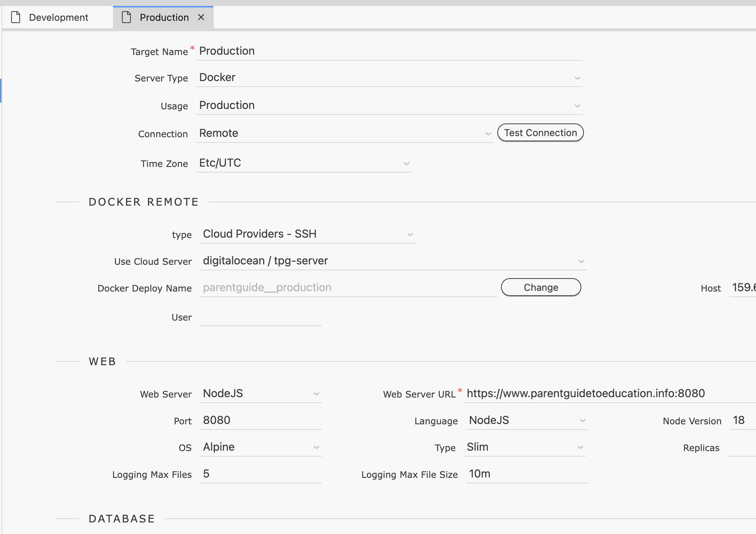The image size is (756, 534).
Task: Click the Development tab document icon
Action: (16, 17)
